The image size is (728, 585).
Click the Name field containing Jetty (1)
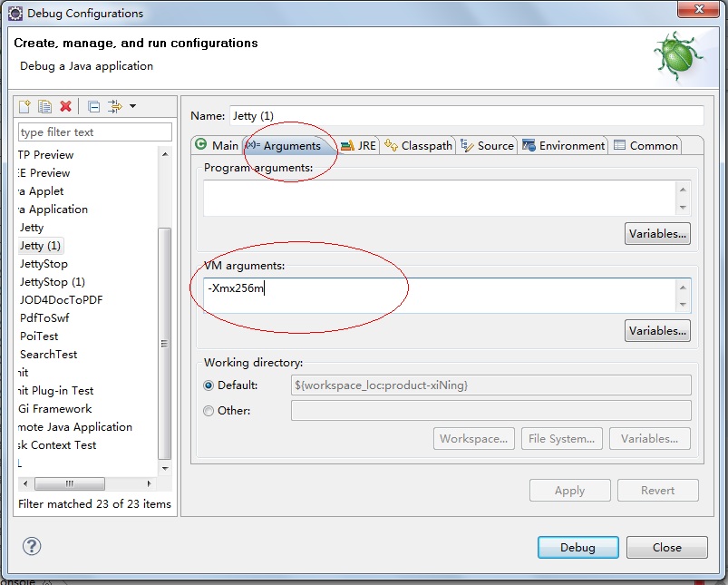(x=467, y=115)
